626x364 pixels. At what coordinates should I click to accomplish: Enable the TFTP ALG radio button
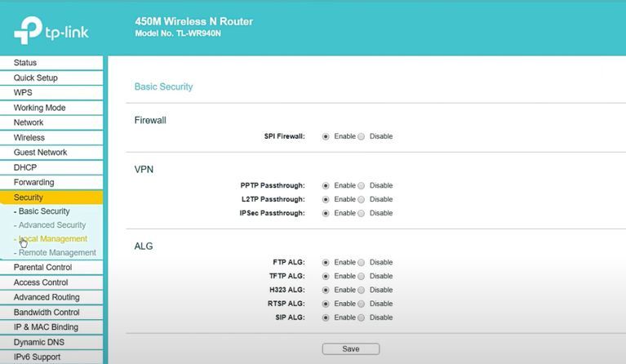click(326, 277)
